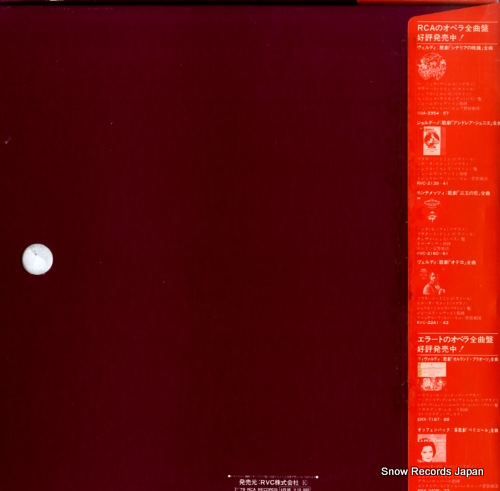This screenshot has width=500, height=491.
Task: Click the ジョルダーノ アンドレア・シェニエ title line
Action: (458, 123)
